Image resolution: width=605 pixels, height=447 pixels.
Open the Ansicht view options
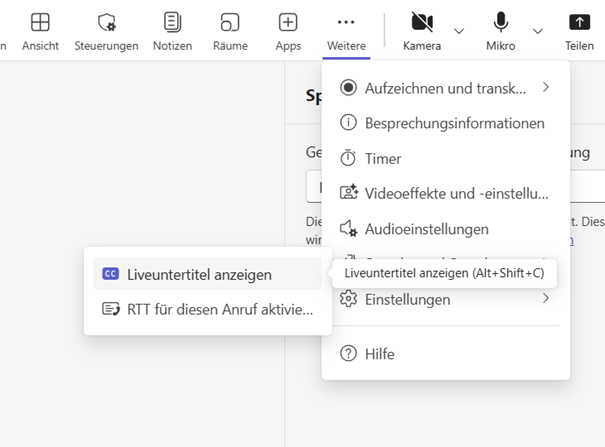coord(40,32)
